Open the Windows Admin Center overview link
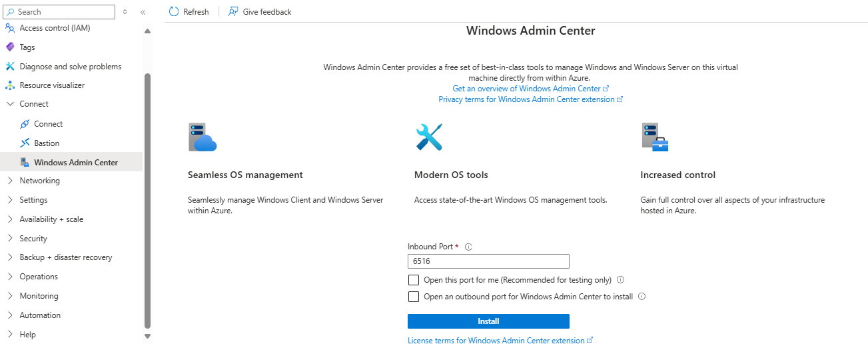 tap(526, 89)
